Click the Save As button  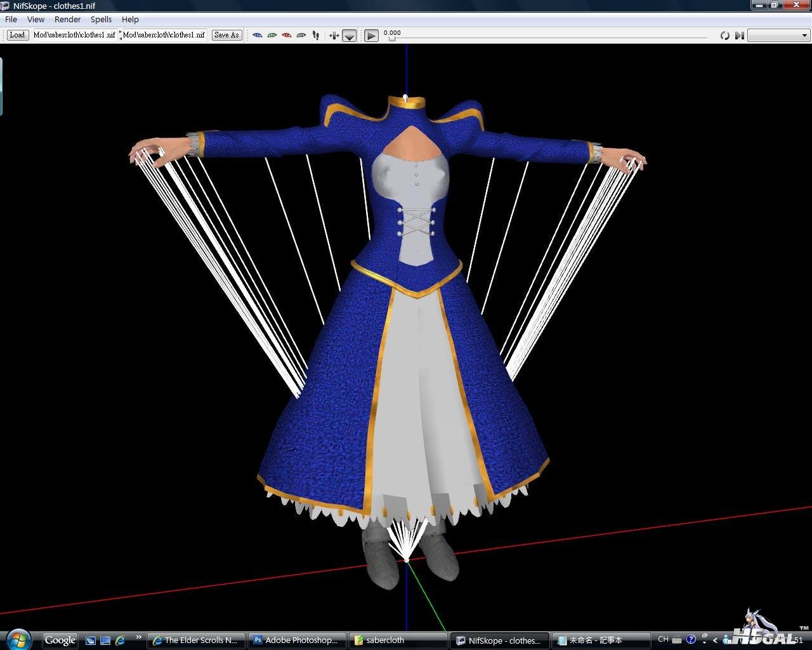(x=226, y=35)
